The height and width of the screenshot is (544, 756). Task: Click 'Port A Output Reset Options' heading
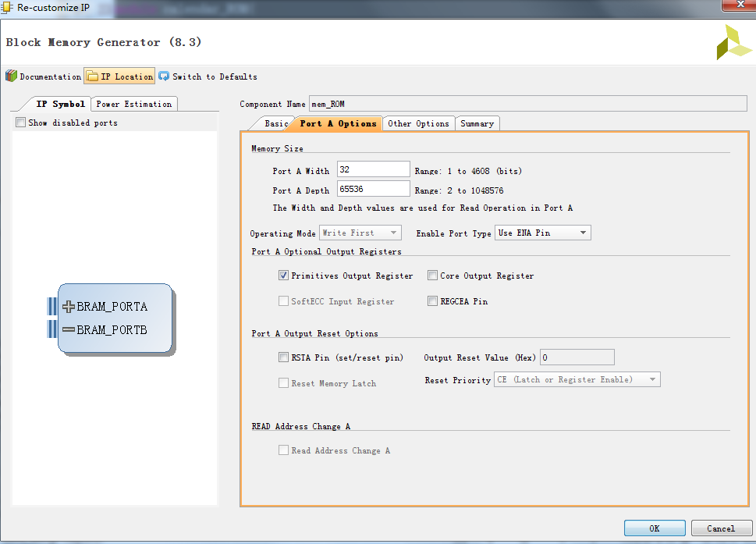pyautogui.click(x=315, y=333)
